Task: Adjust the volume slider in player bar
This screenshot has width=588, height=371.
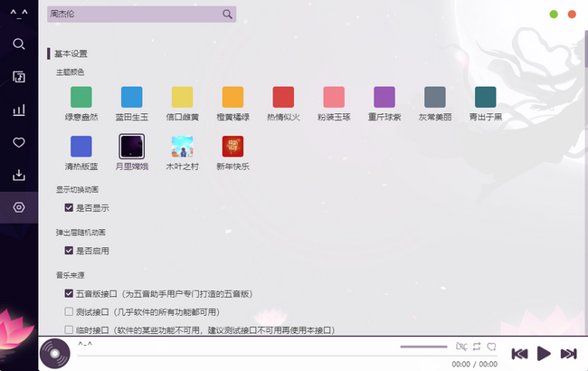Action: point(423,347)
